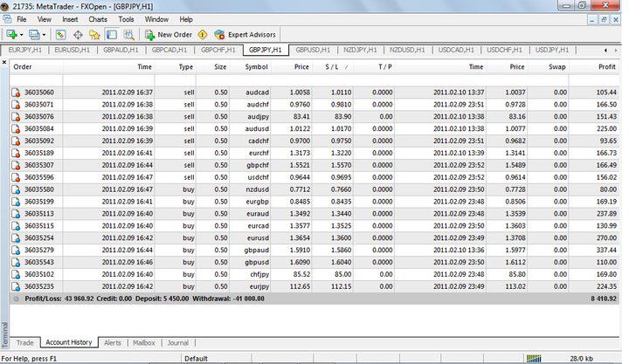Open the Charts menu
The image size is (629, 364).
click(98, 19)
